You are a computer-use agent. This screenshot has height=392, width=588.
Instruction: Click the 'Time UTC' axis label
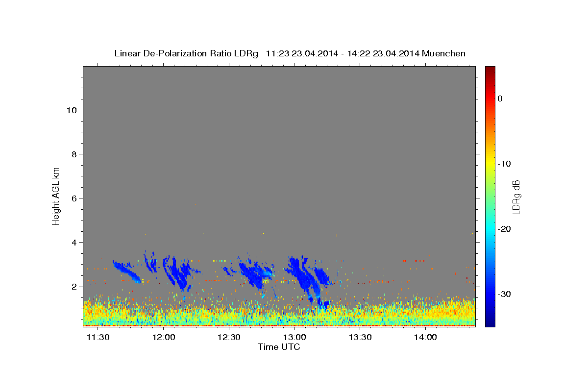coord(279,347)
